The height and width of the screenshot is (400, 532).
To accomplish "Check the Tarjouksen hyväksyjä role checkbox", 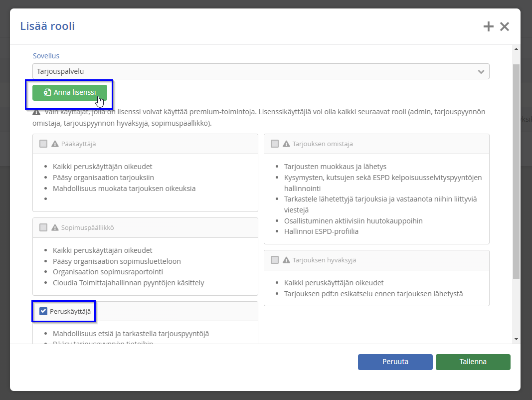I will pos(275,260).
